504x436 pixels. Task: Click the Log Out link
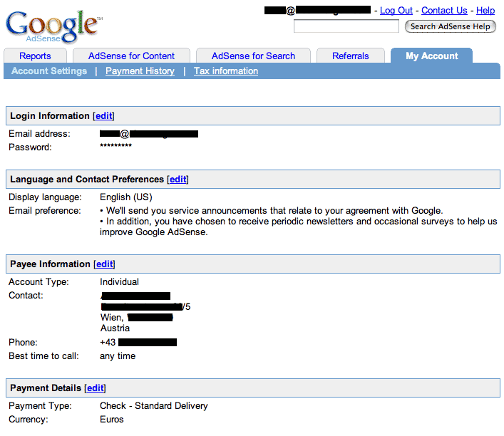396,11
